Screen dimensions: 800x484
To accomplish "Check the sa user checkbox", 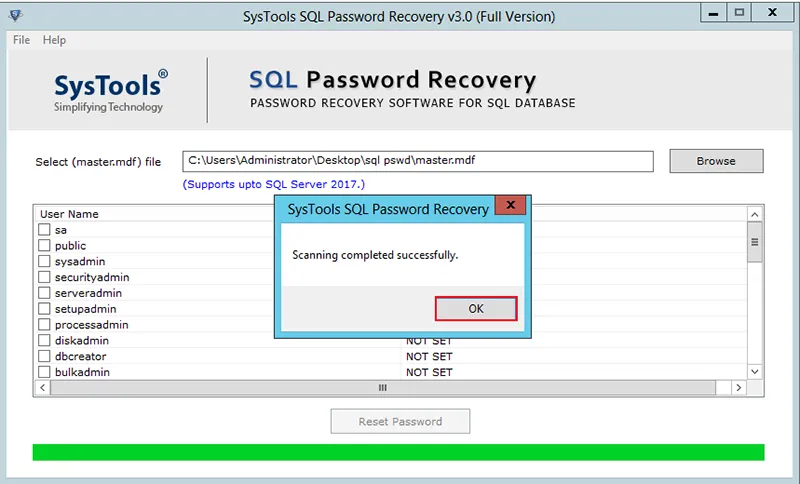I will [44, 230].
